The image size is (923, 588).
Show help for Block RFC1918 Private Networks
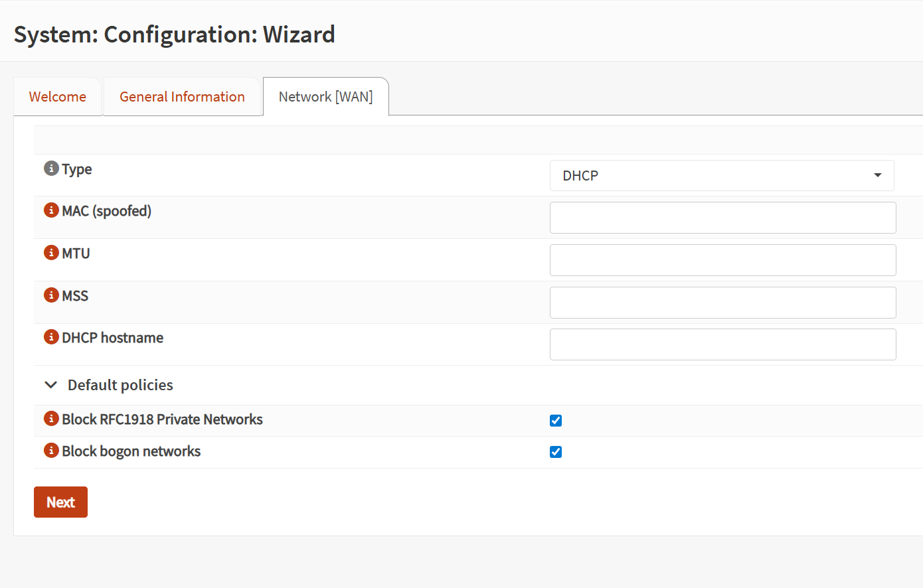[51, 419]
